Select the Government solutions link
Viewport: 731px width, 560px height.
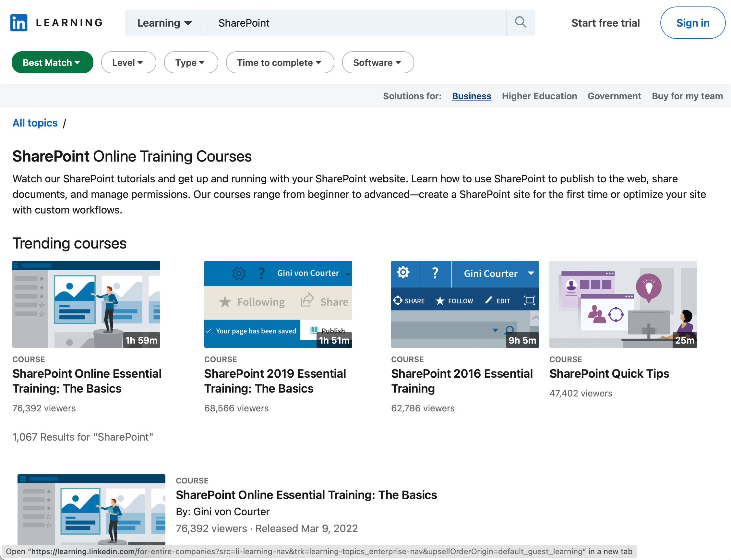614,96
